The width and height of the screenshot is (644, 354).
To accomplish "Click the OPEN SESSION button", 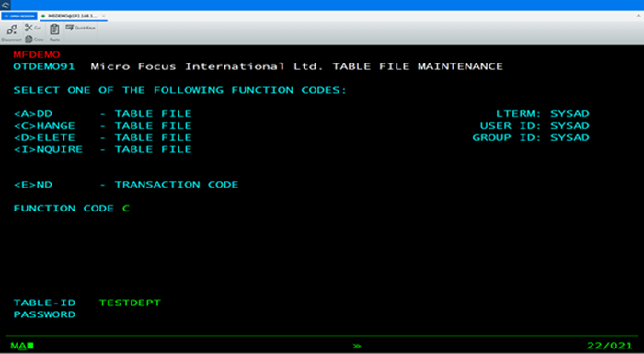I will [x=19, y=16].
